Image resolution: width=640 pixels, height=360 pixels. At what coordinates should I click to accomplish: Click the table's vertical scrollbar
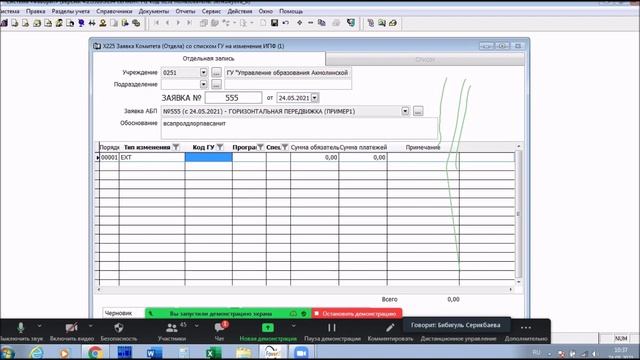518,213
